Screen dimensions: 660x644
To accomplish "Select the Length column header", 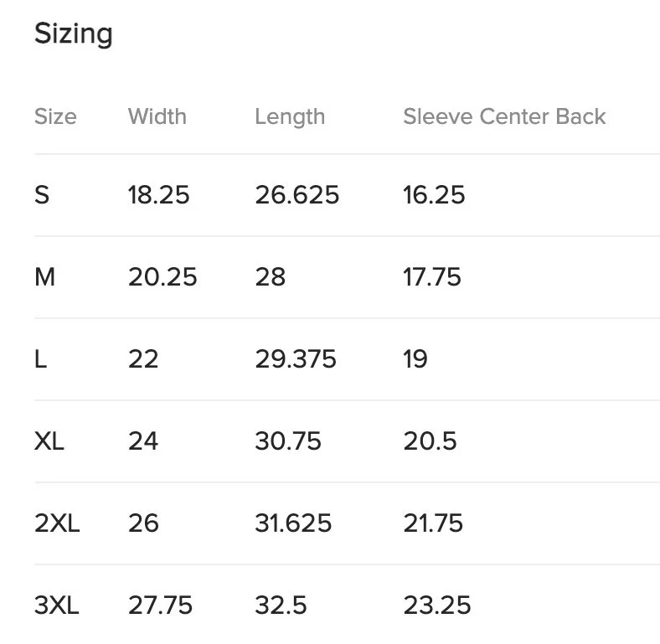I will (x=290, y=117).
